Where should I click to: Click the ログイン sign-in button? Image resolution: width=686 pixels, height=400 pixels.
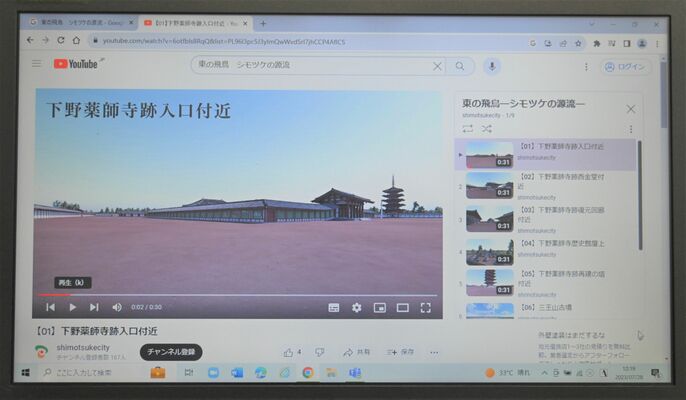click(625, 67)
